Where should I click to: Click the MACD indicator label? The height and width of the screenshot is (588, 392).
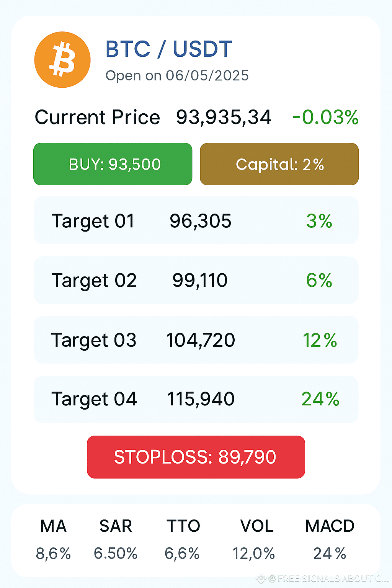(330, 526)
